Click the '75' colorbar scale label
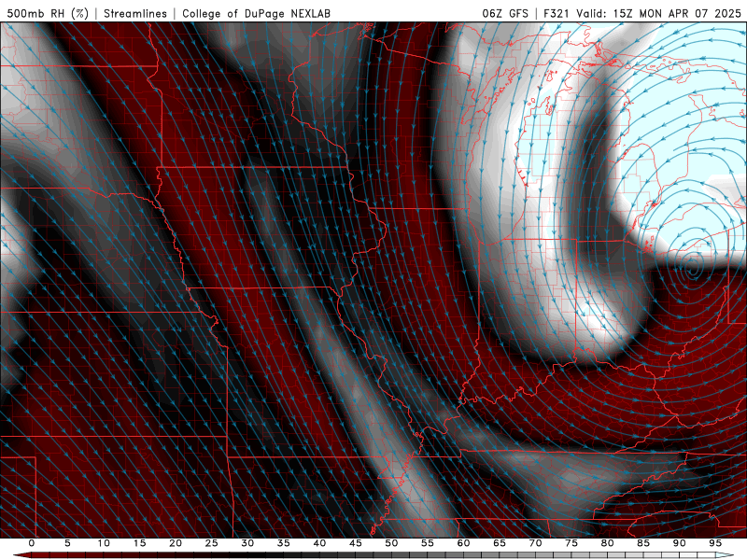 click(571, 543)
